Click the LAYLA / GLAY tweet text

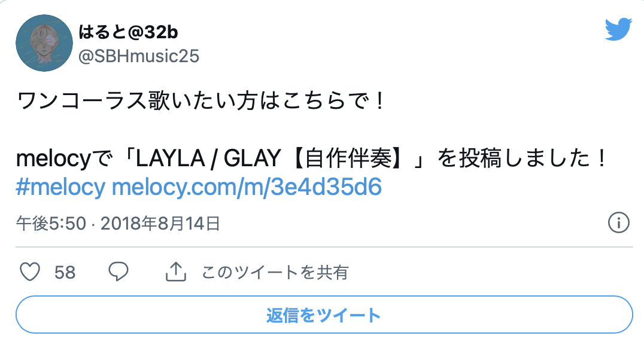[208, 158]
